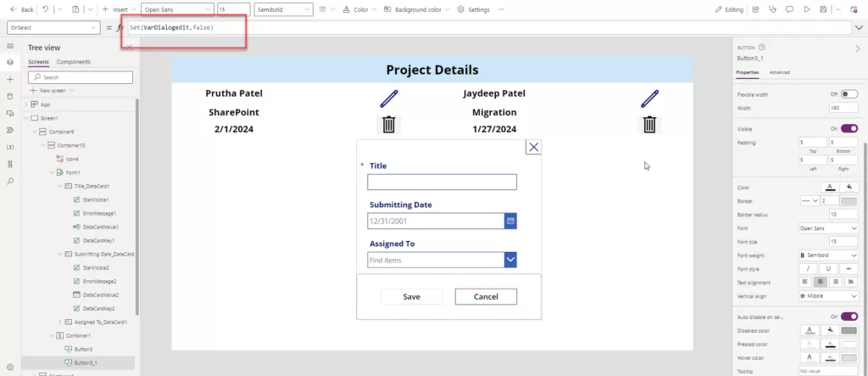Open the Advanced tab in properties panel
This screenshot has height=376, width=868.
pyautogui.click(x=779, y=72)
